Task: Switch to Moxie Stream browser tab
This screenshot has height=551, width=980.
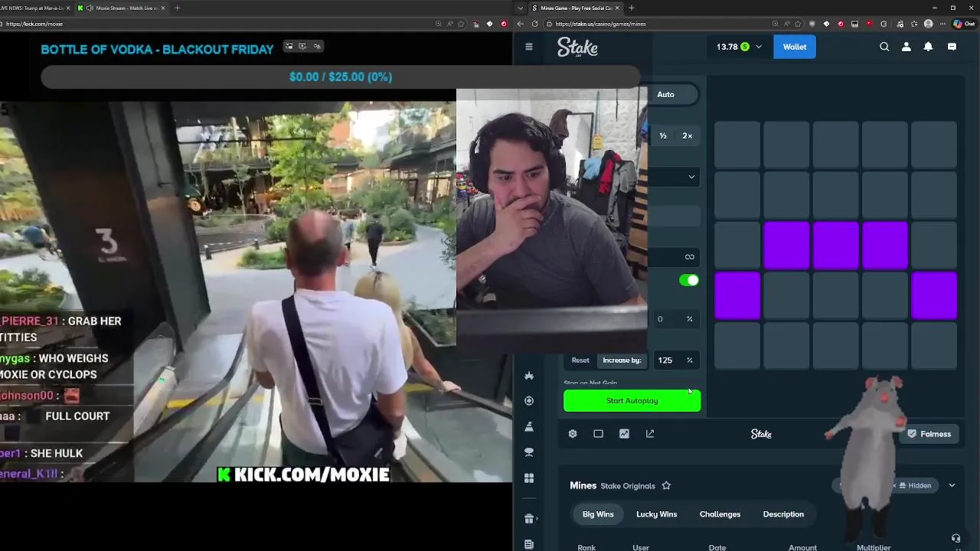Action: (122, 8)
